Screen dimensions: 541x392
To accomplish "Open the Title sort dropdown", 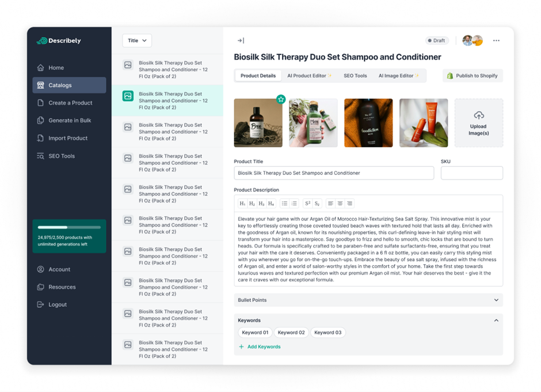I will click(x=137, y=41).
